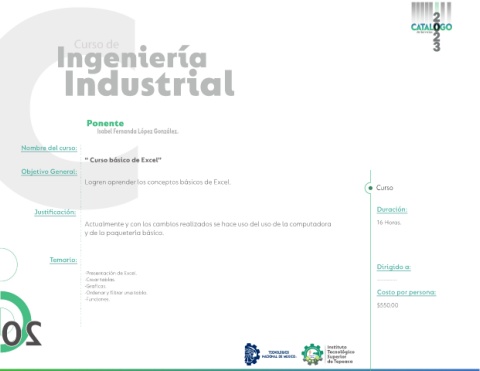
Task: Select the Presentación de Excel temario item
Action: coord(111,273)
